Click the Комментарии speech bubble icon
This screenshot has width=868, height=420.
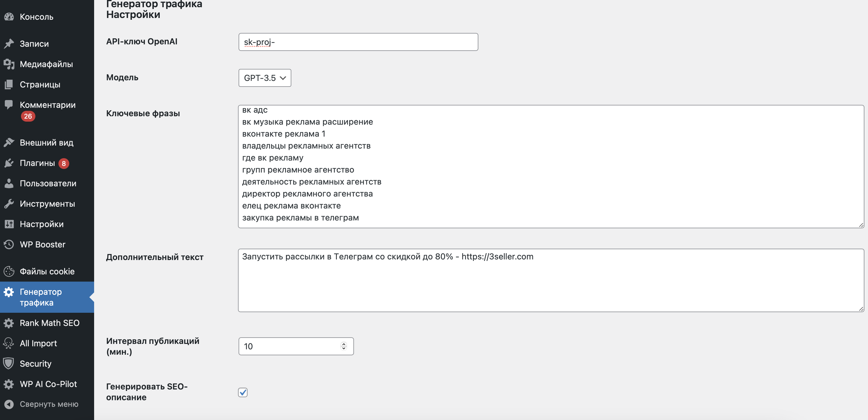(9, 105)
